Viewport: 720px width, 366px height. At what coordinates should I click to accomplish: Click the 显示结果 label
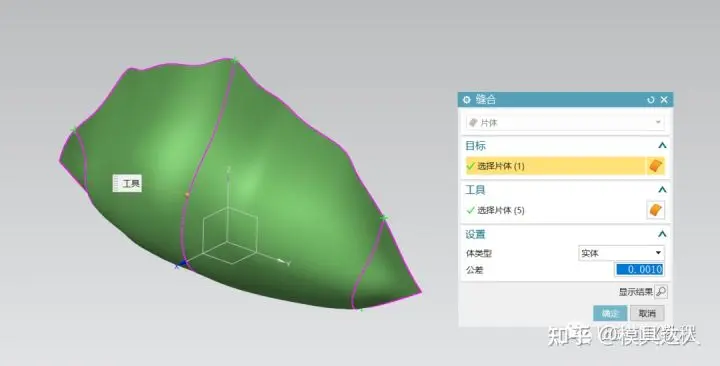(636, 292)
